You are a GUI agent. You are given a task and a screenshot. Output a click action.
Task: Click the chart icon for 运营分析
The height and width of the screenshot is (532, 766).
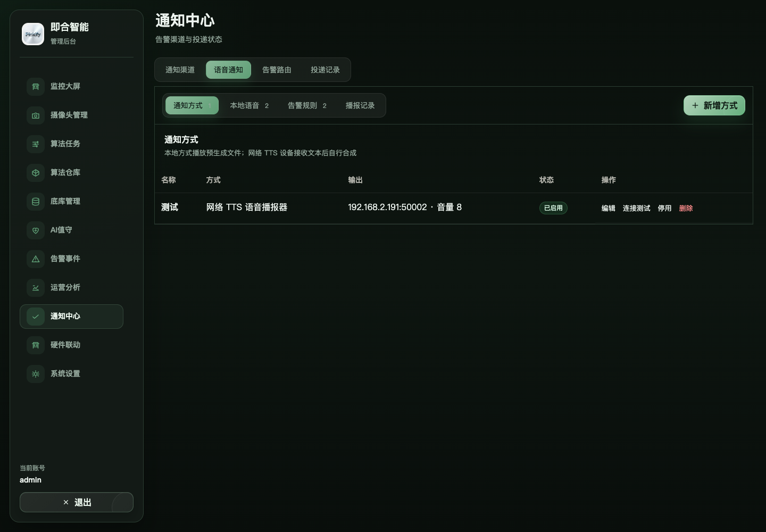click(x=36, y=287)
